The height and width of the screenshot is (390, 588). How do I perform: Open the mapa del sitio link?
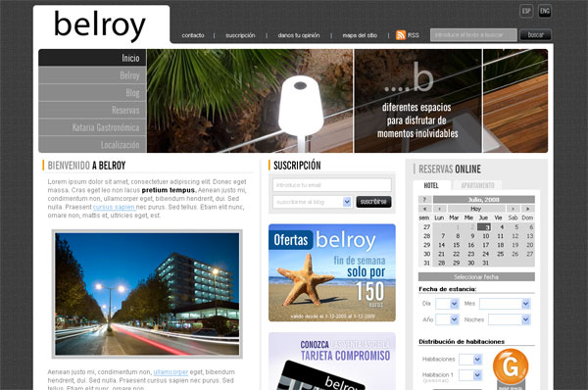point(360,35)
